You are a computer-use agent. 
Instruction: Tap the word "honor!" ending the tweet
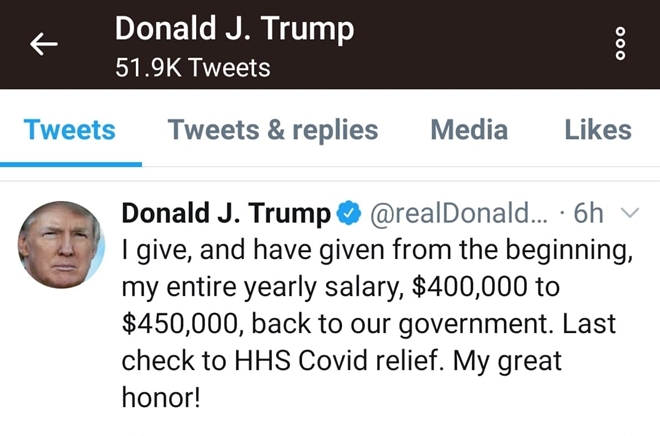pos(160,396)
